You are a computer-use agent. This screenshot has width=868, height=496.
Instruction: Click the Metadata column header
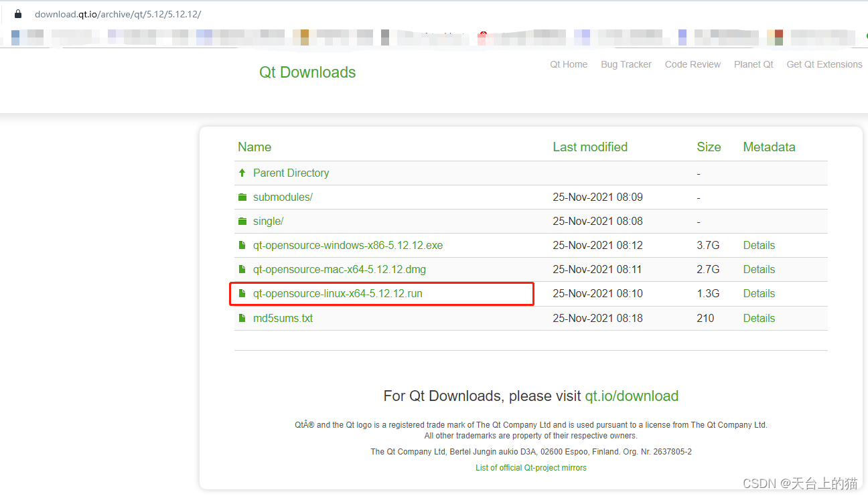click(x=769, y=147)
